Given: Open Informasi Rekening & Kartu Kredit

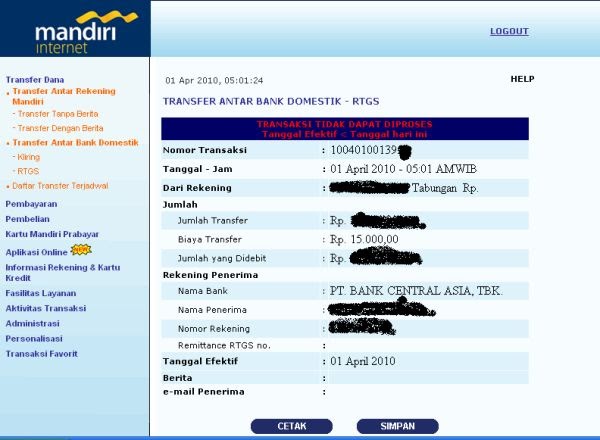Looking at the screenshot, I should point(63,272).
